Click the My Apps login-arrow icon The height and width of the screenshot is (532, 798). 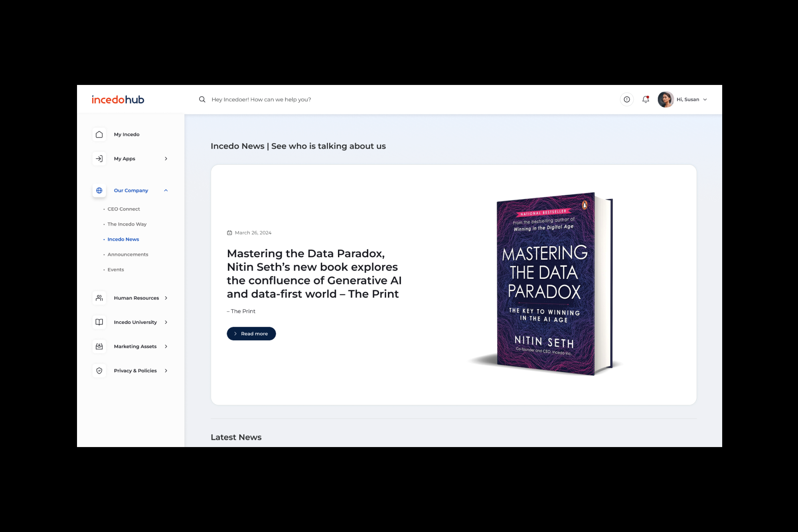(99, 159)
